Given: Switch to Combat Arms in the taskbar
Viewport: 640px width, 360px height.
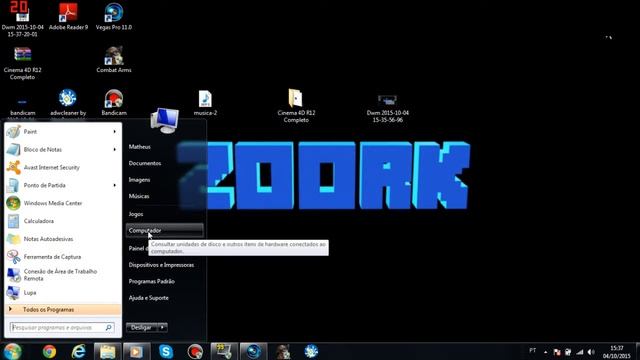Looking at the screenshot, I should 282,351.
